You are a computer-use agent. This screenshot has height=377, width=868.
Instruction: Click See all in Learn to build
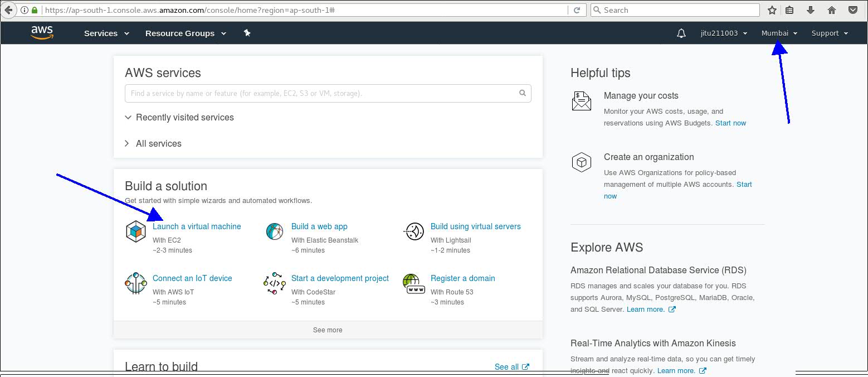[x=506, y=367]
